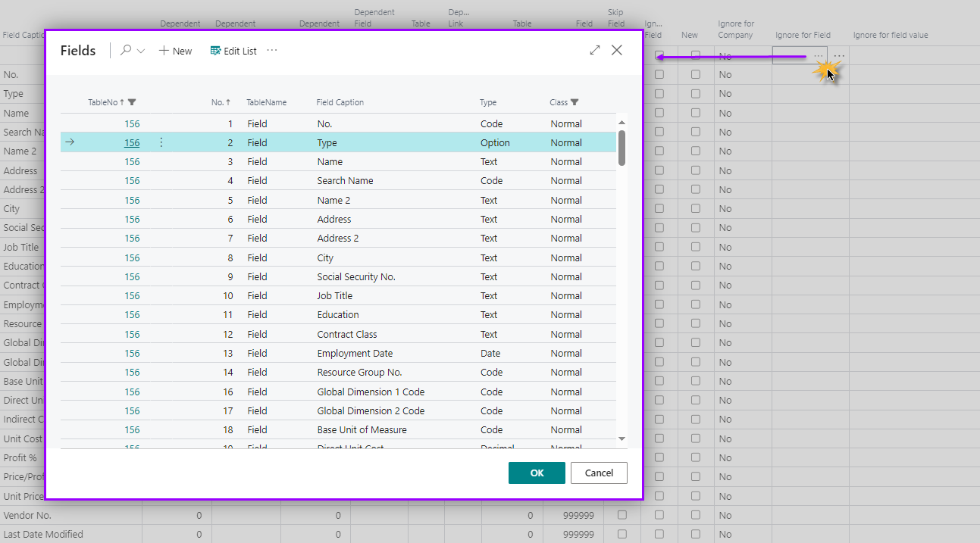Open the 156 link in Base Unit of Measure row
The image size is (980, 543).
132,429
